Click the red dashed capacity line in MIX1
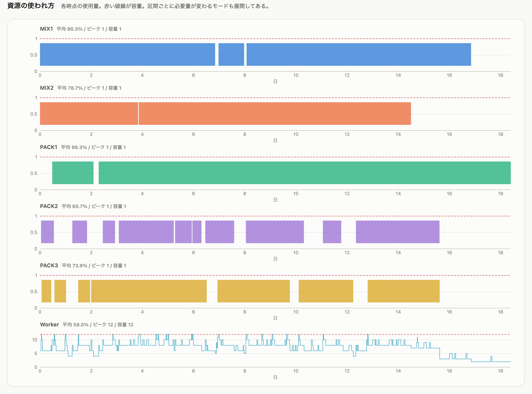Image resolution: width=532 pixels, height=394 pixels. (x=275, y=39)
